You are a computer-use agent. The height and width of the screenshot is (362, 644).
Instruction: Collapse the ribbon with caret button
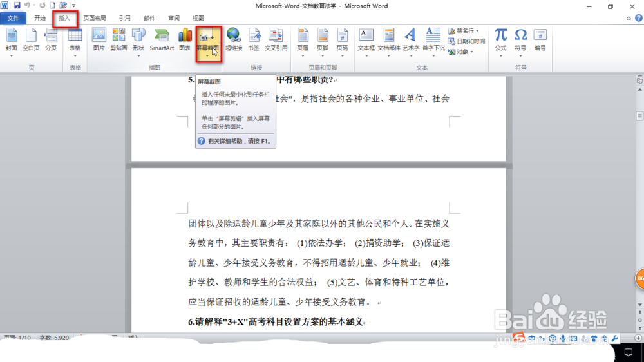(x=629, y=18)
